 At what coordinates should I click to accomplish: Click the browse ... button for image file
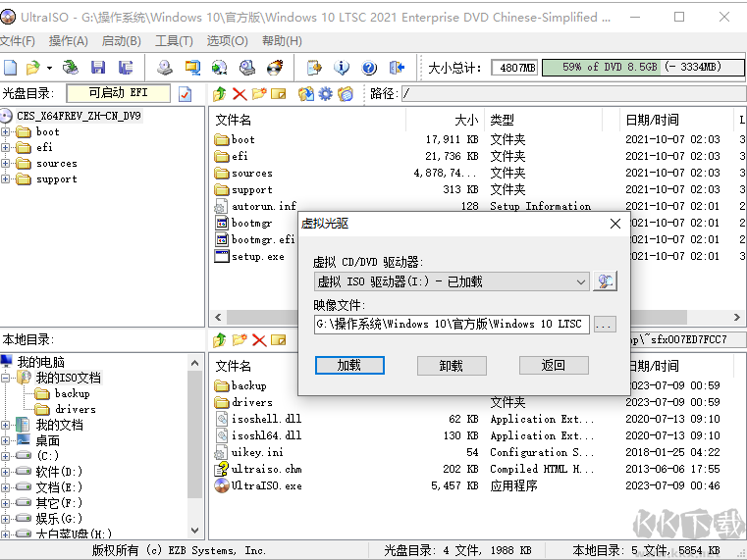pos(605,325)
